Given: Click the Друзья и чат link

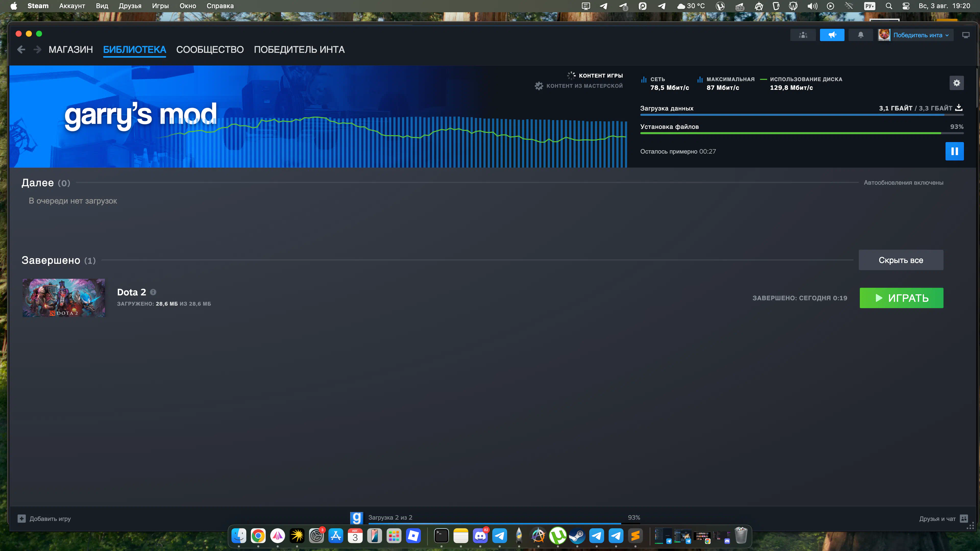Looking at the screenshot, I should coord(937,519).
